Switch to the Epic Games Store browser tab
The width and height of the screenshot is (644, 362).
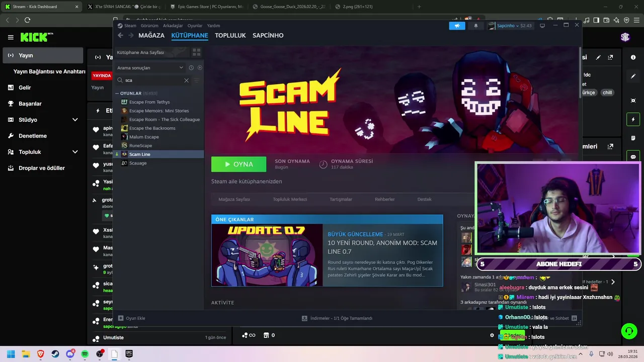[x=206, y=7]
